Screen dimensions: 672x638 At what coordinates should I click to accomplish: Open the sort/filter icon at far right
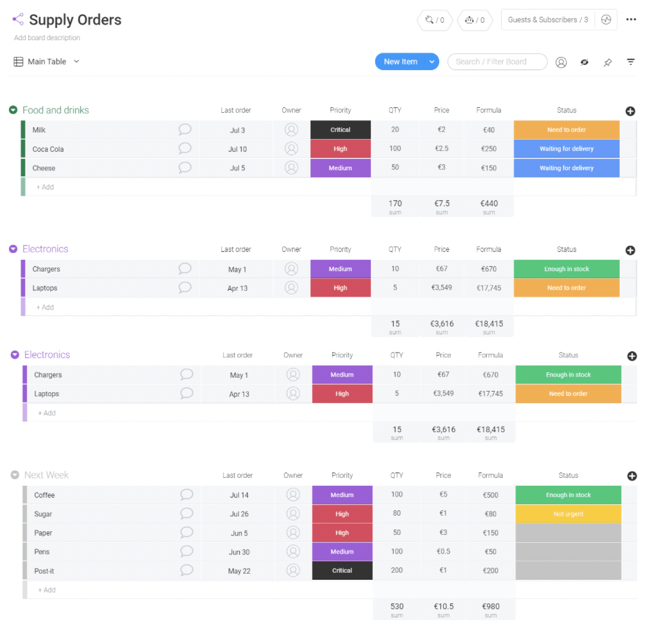pos(631,62)
